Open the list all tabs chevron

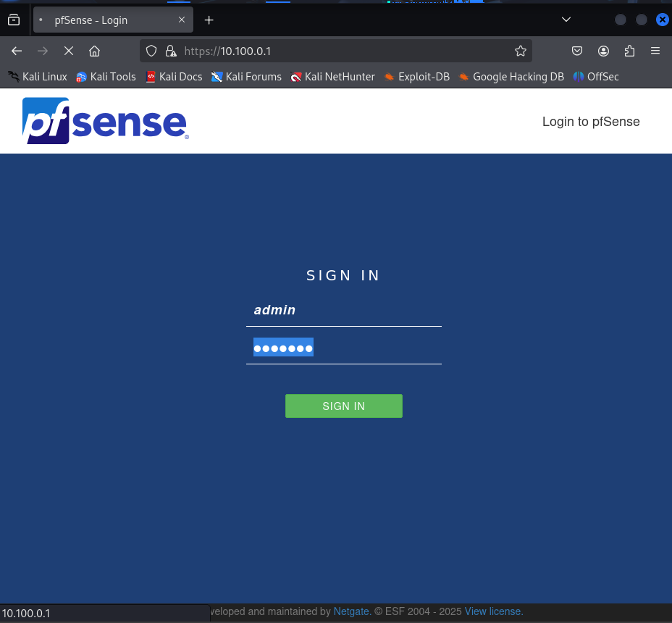(566, 20)
